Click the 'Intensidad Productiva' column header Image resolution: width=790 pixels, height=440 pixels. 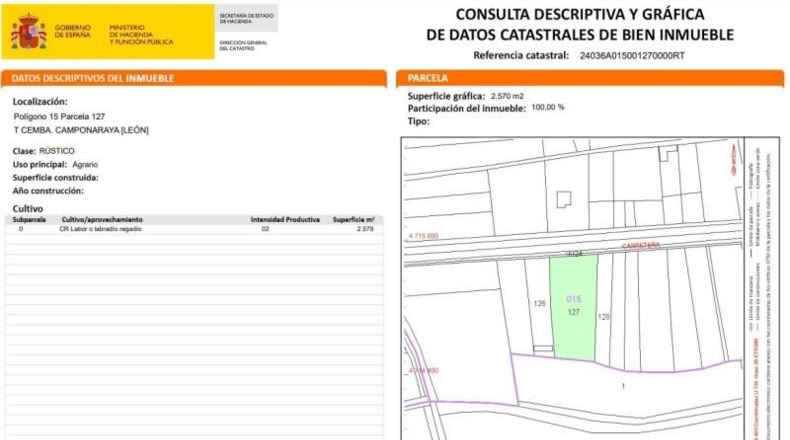click(x=285, y=220)
